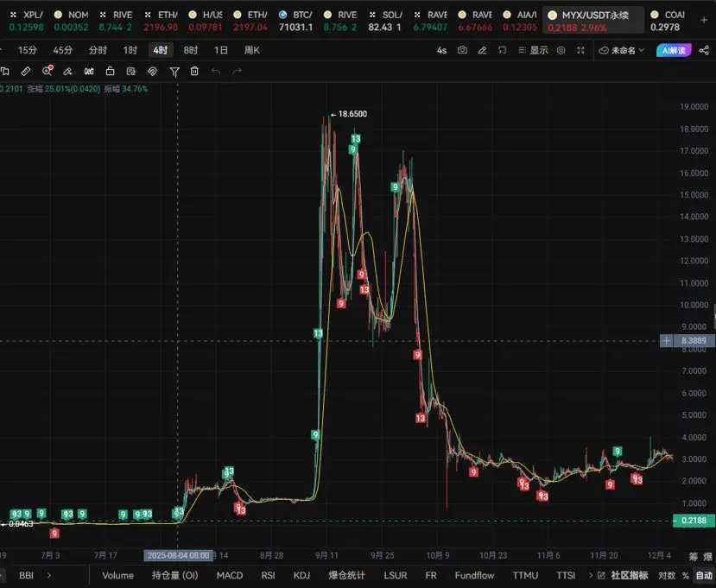Screen dimensions: 716x588
Task: Select the ruler measurement tool
Action: pos(26,71)
